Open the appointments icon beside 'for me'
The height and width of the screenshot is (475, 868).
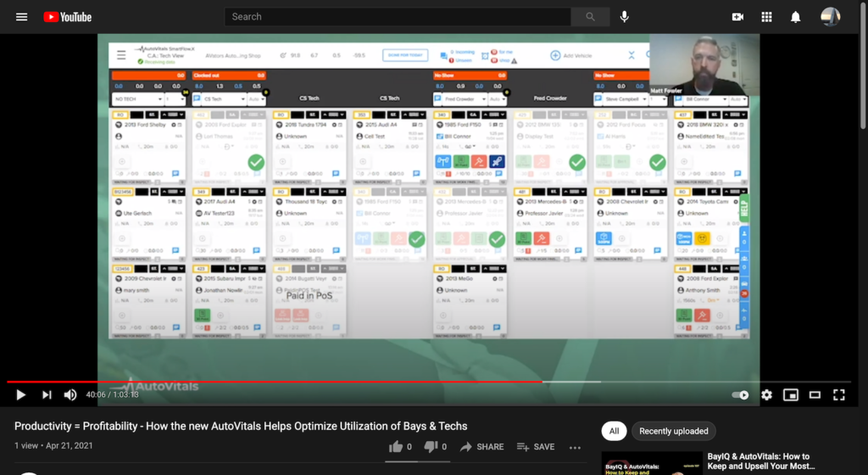[x=485, y=56]
